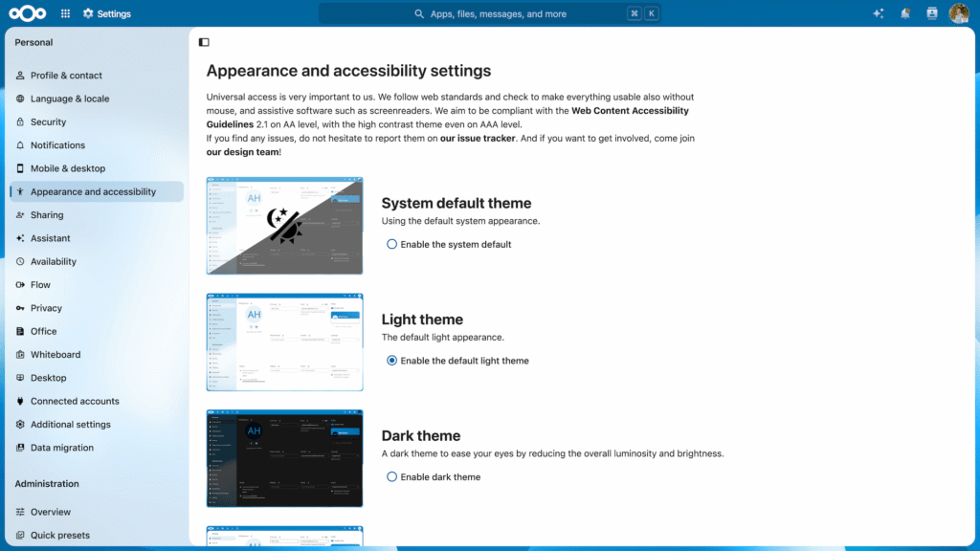This screenshot has width=980, height=551.
Task: Open Data migration page
Action: pos(97,448)
